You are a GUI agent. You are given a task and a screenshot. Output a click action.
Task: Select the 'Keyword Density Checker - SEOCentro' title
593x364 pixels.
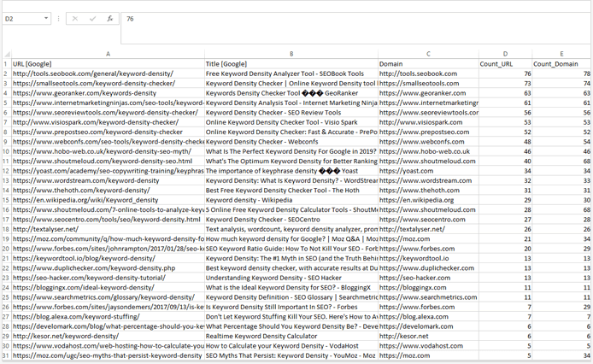(291, 220)
